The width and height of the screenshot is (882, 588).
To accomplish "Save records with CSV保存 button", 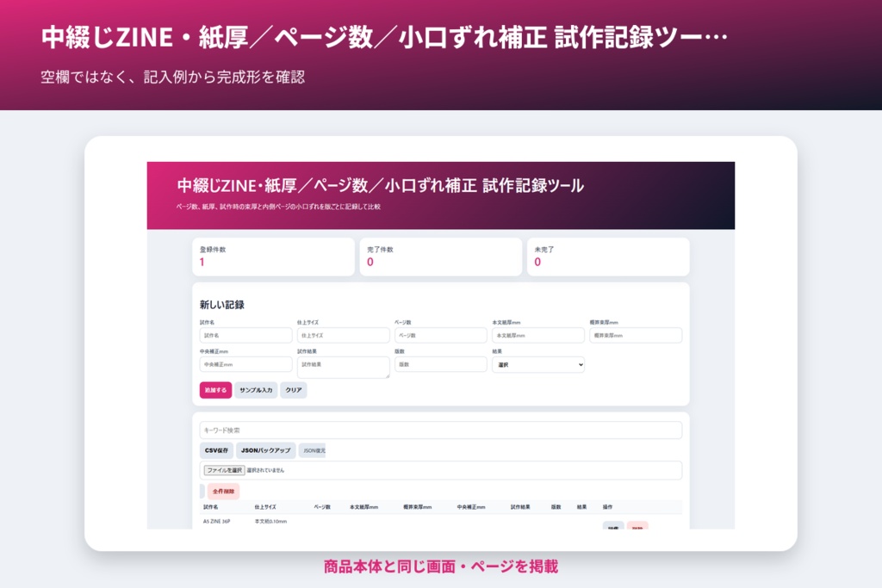I will tap(216, 450).
